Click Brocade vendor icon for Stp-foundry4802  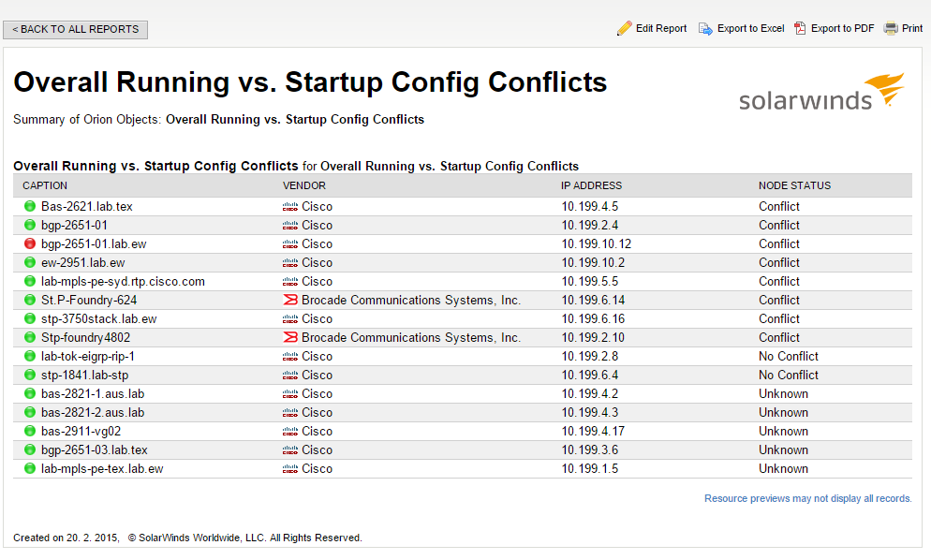pyautogui.click(x=290, y=337)
